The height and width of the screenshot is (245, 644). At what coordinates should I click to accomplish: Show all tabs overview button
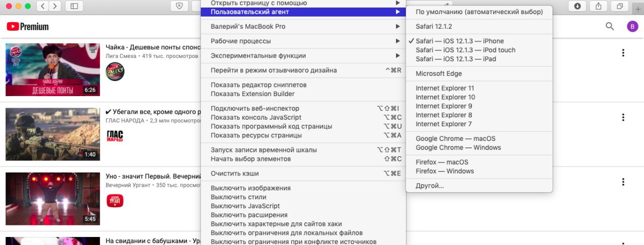pos(619,6)
